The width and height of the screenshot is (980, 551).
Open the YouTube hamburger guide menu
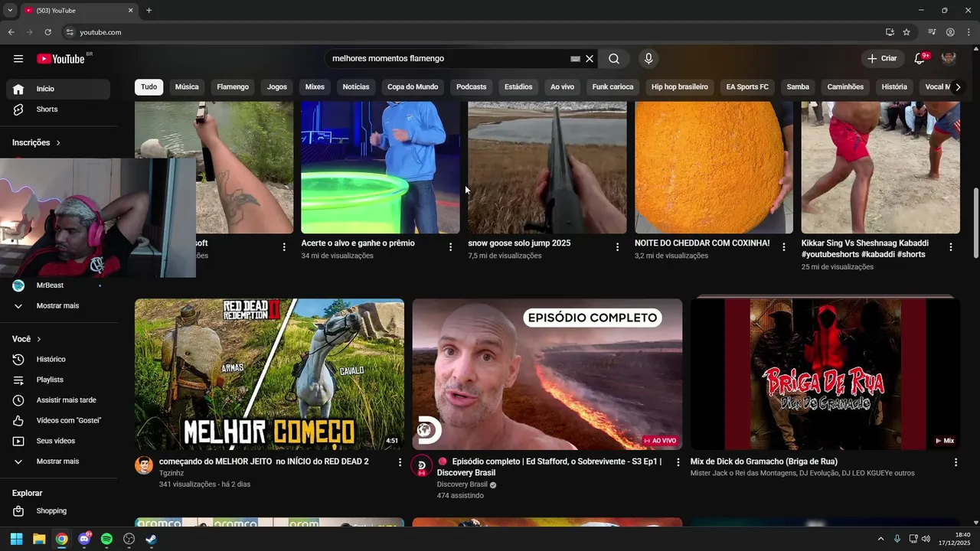click(x=18, y=59)
